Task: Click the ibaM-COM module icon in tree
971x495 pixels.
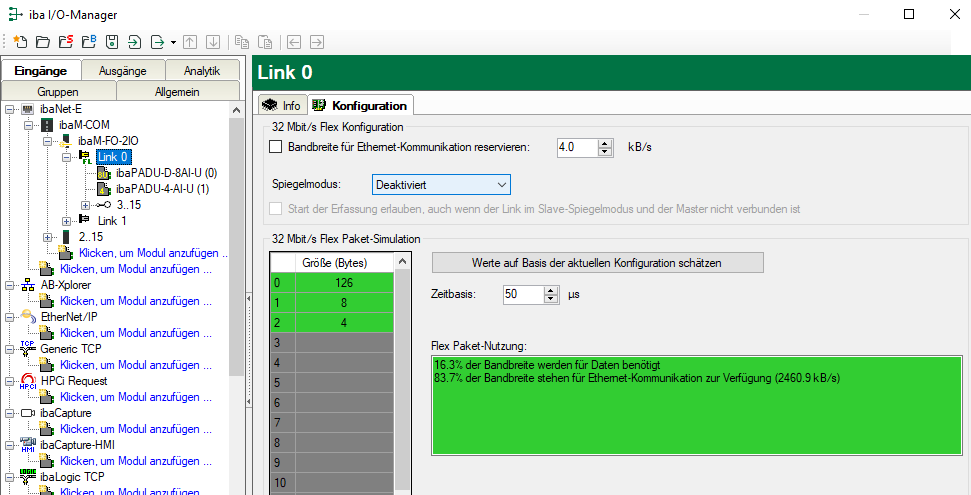Action: point(47,125)
